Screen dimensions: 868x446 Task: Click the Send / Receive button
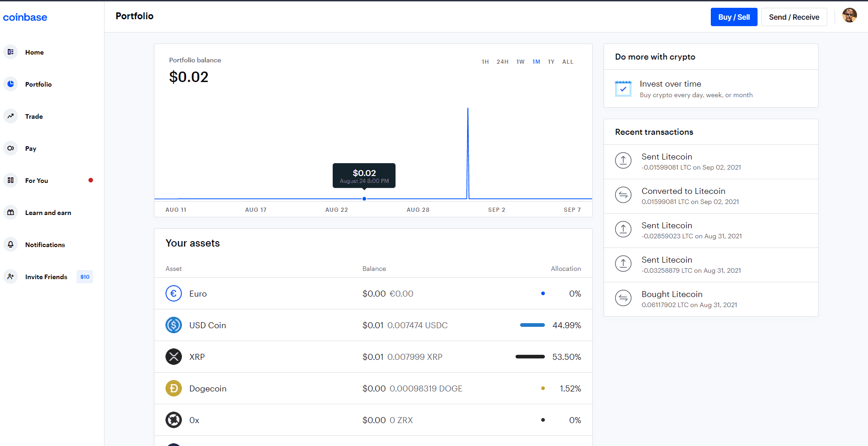click(x=794, y=17)
